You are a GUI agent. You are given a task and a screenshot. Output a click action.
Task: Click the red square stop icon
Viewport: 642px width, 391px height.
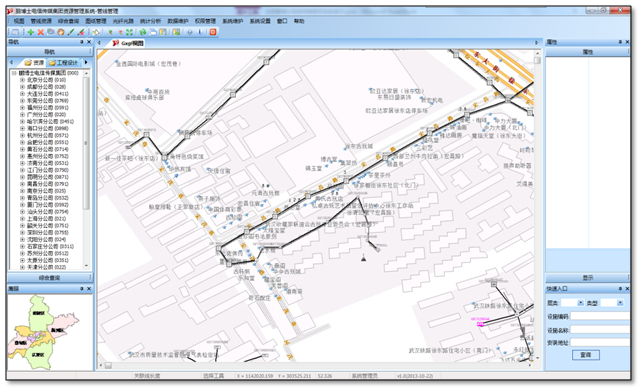click(x=213, y=32)
